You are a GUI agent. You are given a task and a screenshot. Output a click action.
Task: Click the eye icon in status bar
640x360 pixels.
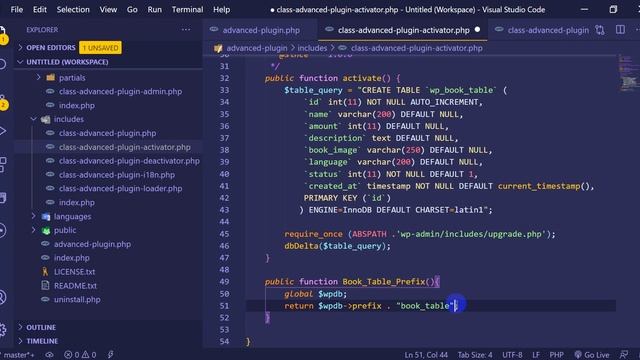[49, 355]
